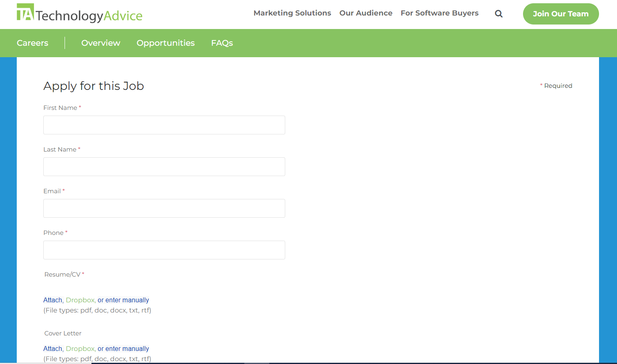The height and width of the screenshot is (364, 617).
Task: Select Dropbox to upload your Cover Letter
Action: (80, 348)
